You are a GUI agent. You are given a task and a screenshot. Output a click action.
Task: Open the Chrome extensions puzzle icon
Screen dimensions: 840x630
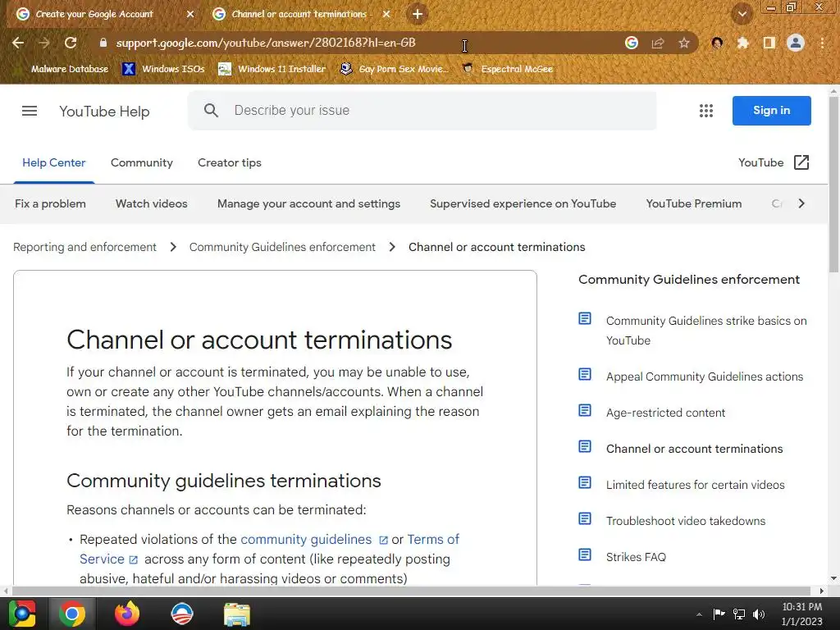742,43
